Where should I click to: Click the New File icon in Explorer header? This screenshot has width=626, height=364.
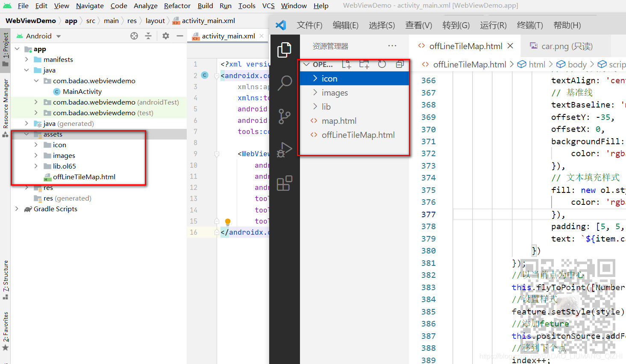pos(347,64)
